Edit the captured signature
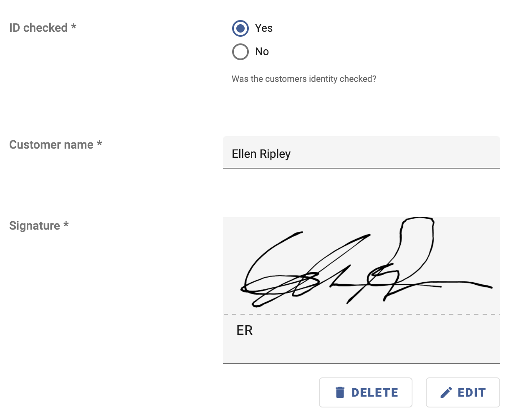The height and width of the screenshot is (420, 511). coord(463,392)
